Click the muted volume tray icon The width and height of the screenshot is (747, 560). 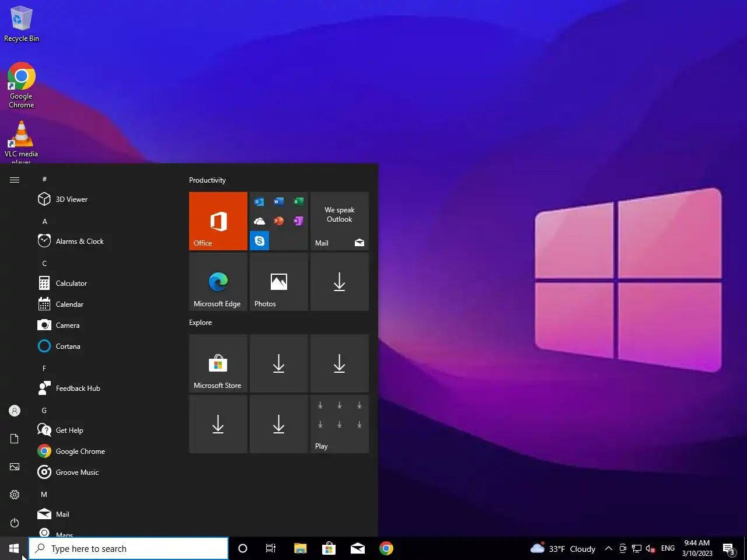pos(651,548)
